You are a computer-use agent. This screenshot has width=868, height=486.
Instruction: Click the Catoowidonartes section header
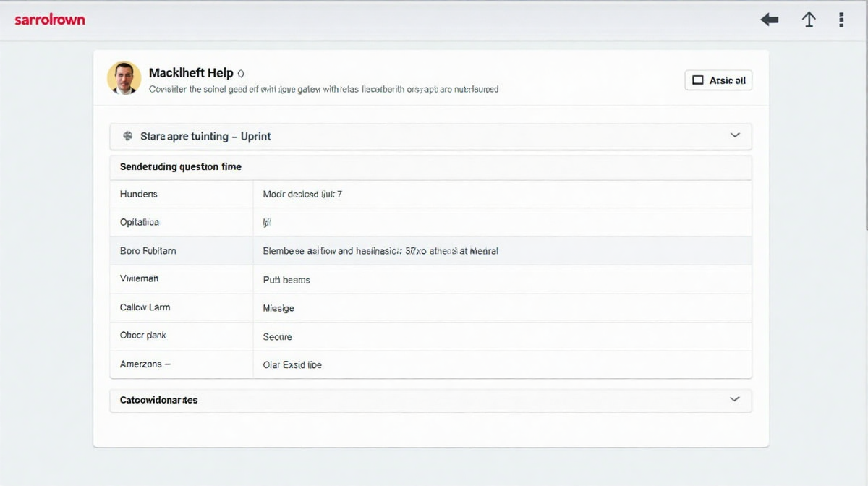[x=159, y=400]
